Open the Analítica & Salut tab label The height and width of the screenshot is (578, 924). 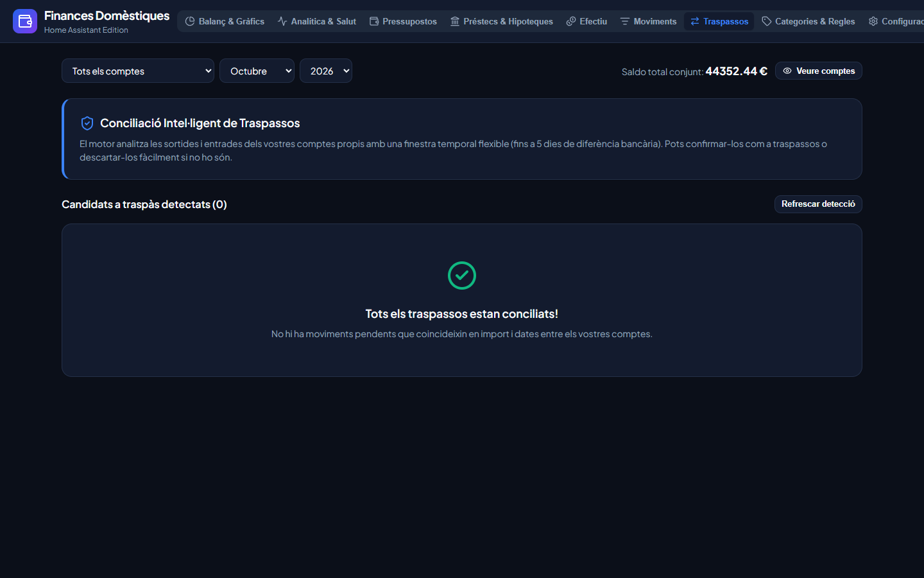(x=323, y=21)
